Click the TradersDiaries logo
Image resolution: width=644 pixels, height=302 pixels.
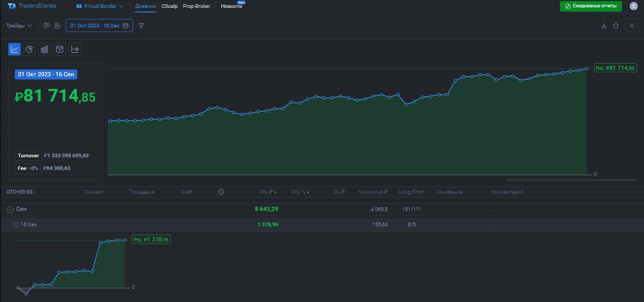coord(32,6)
